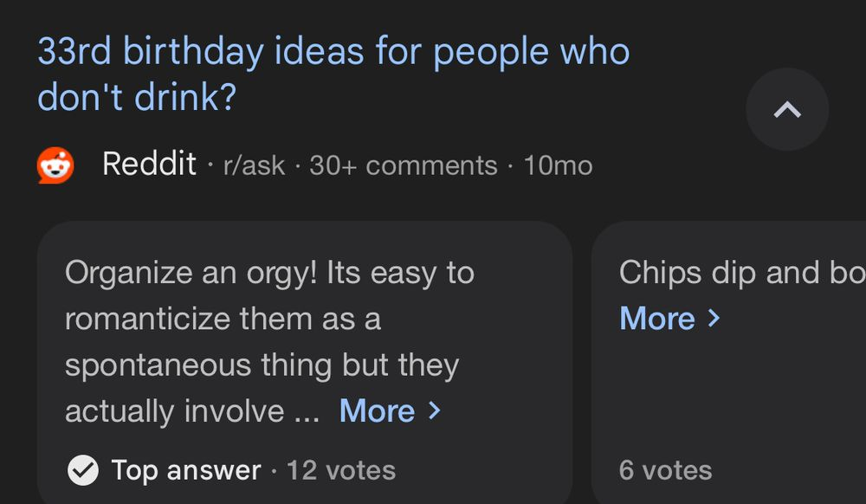Click the 10mo timestamp

tap(560, 165)
